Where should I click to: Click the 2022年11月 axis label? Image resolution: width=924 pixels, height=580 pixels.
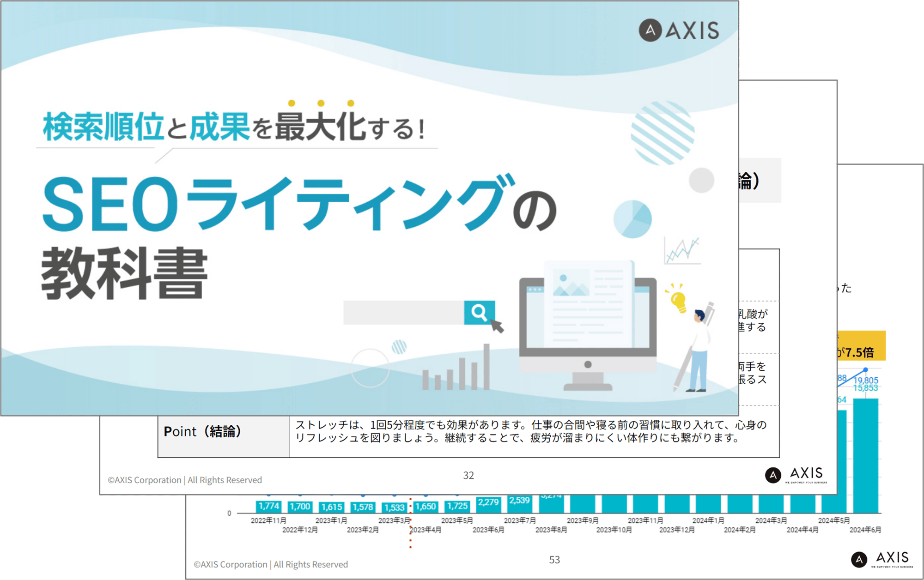(268, 520)
